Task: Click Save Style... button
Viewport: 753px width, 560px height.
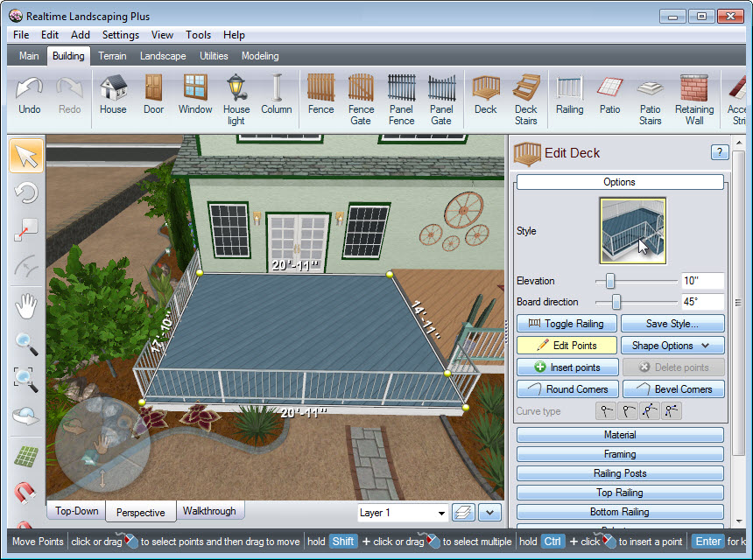Action: (672, 324)
